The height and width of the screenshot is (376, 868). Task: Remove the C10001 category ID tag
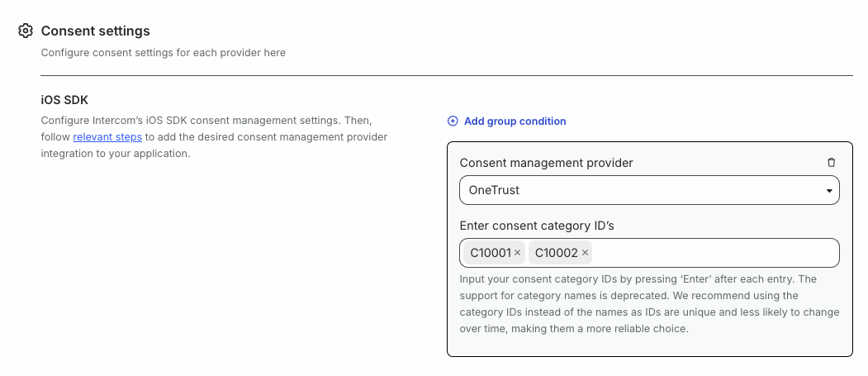518,253
